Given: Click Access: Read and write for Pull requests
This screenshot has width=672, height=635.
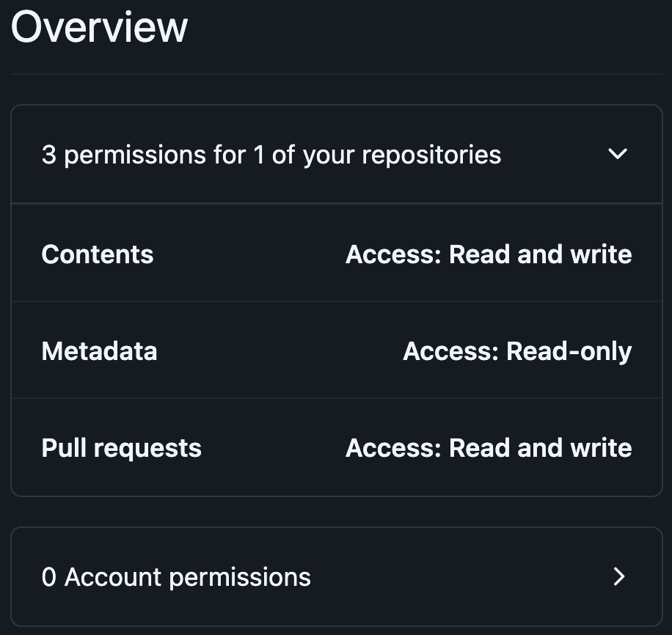Looking at the screenshot, I should (x=489, y=447).
